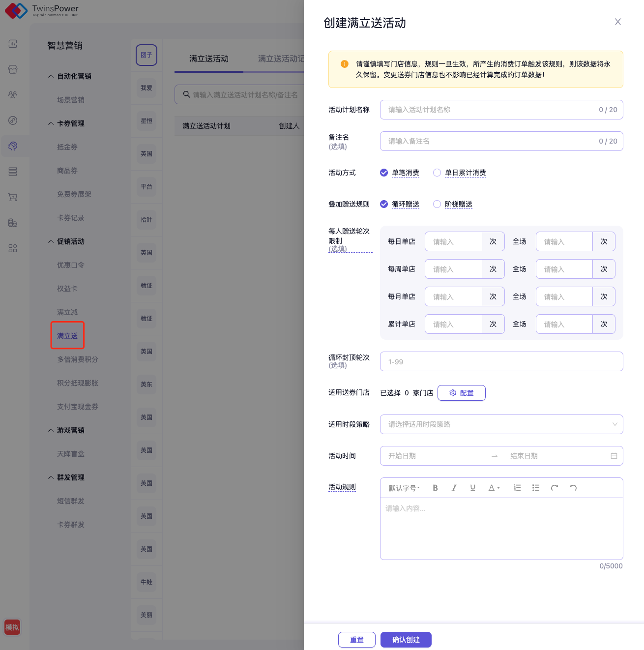The image size is (644, 650).
Task: Click the Bold icon in rule editor
Action: [435, 488]
